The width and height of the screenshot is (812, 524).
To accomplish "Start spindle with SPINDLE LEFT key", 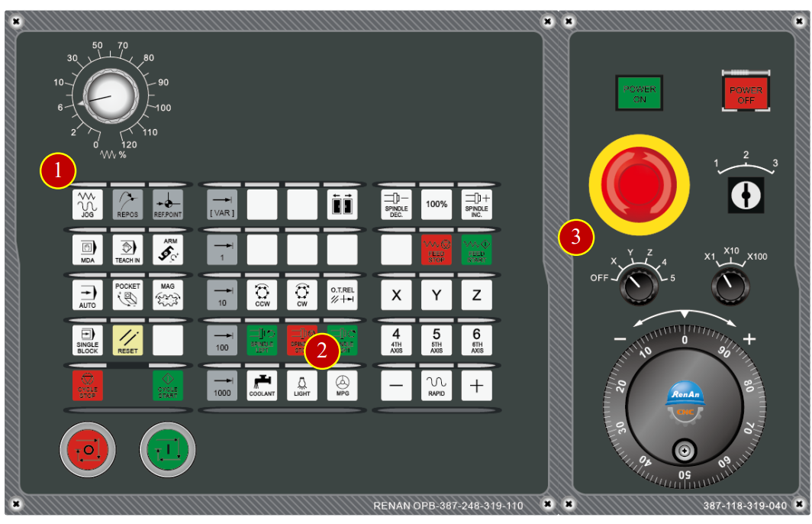I will (262, 340).
